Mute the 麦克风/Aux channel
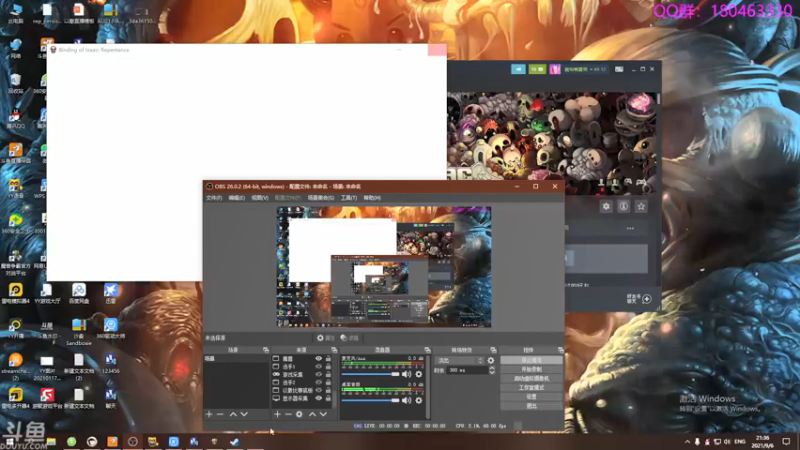 pos(407,374)
